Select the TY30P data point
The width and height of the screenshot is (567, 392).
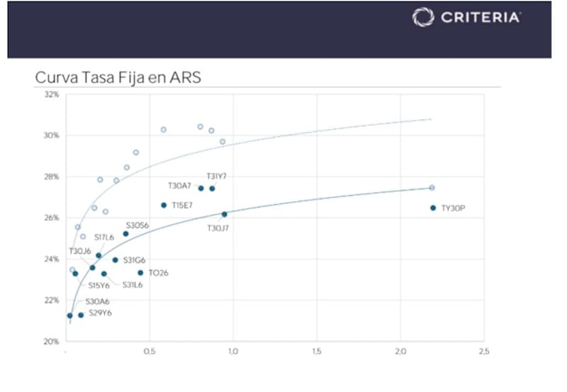click(x=433, y=208)
